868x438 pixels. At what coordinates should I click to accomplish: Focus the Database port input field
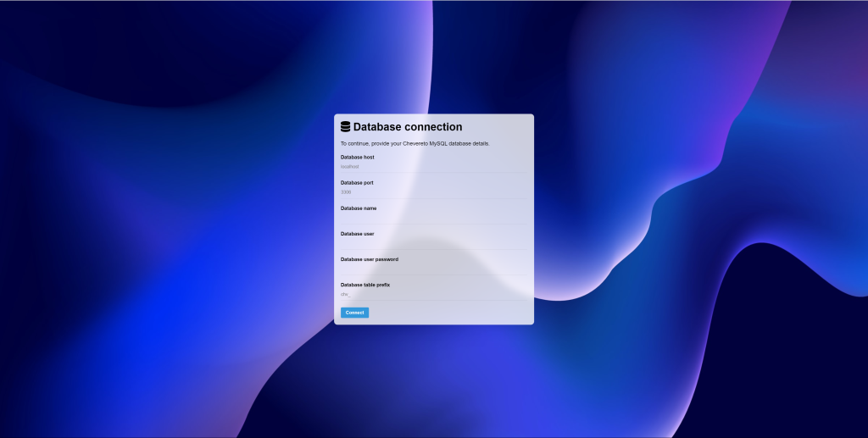click(433, 192)
